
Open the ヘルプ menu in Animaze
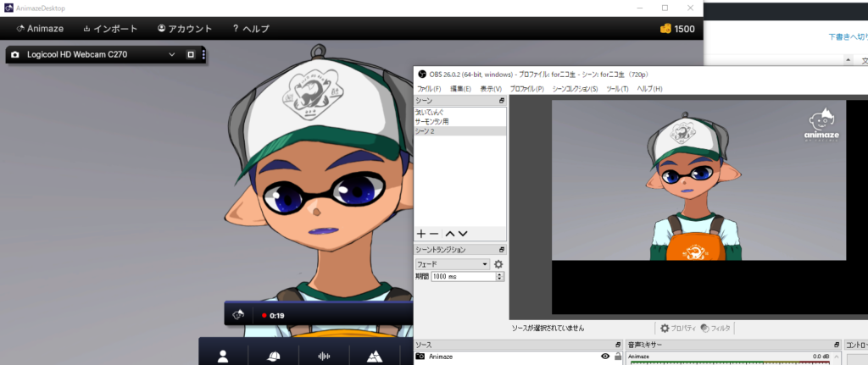(x=251, y=29)
